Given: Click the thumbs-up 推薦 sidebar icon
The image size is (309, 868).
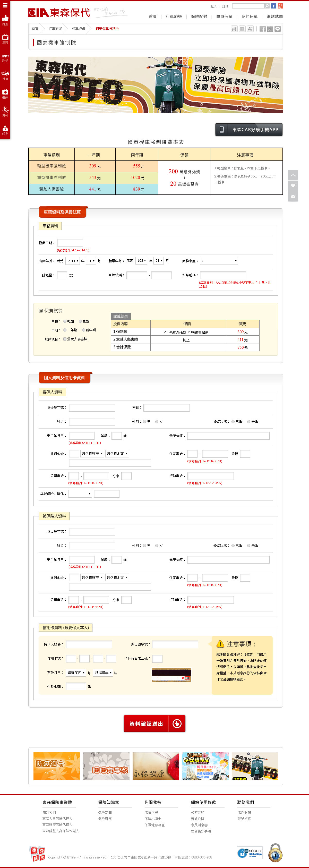Looking at the screenshot, I should (5, 20).
